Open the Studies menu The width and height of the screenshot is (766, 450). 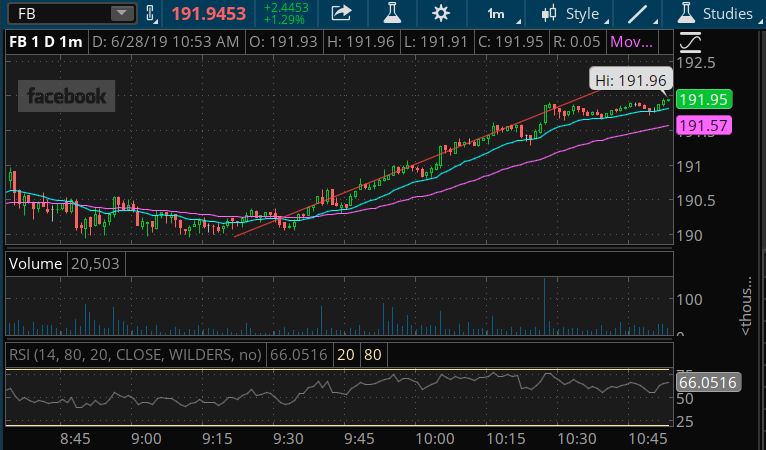[718, 14]
